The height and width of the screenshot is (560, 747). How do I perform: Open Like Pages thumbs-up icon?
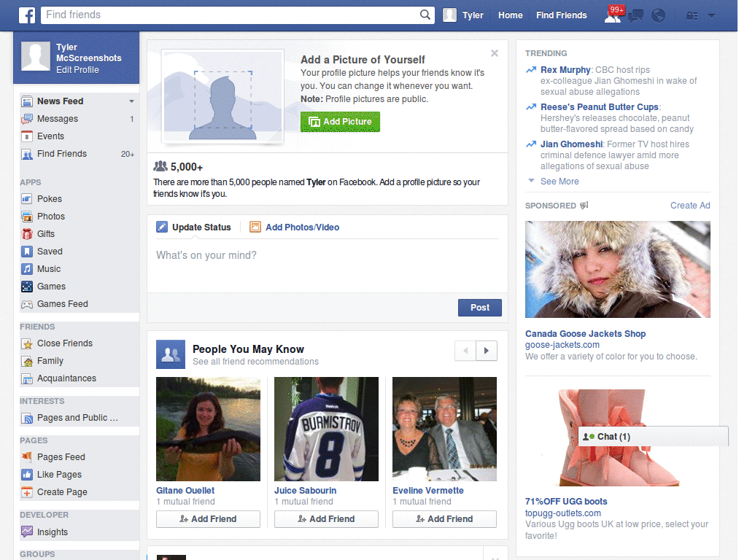(x=27, y=475)
